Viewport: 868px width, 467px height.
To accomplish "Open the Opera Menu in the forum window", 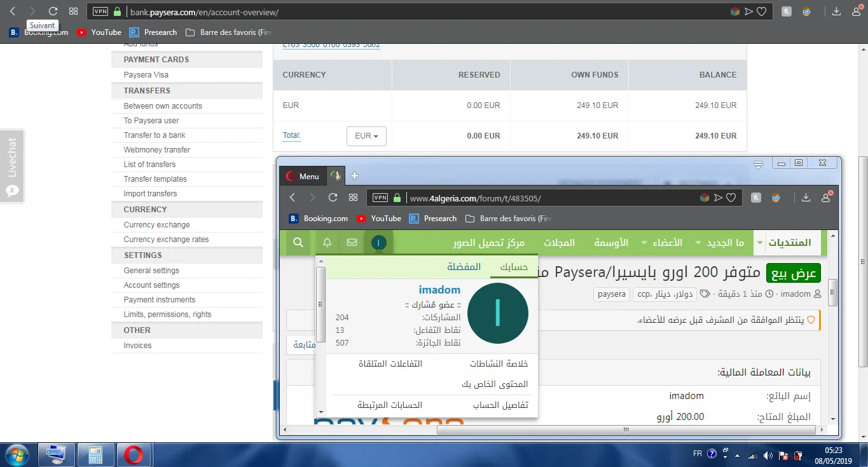I will pos(303,176).
